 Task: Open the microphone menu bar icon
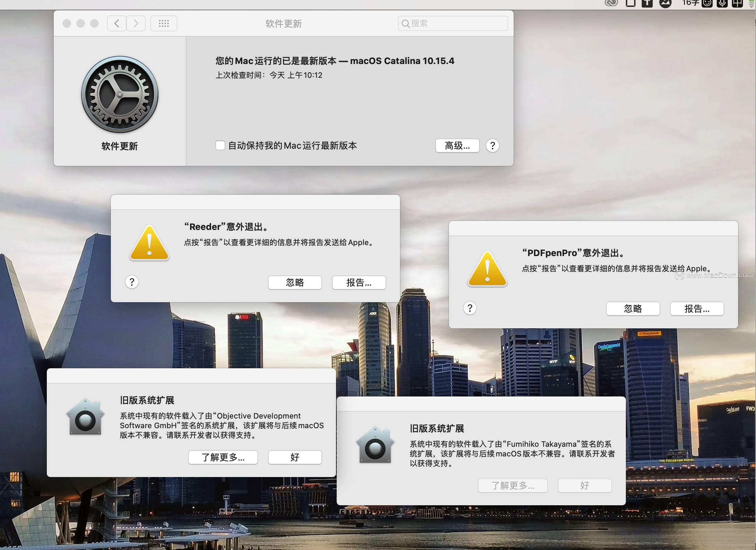pos(722,3)
